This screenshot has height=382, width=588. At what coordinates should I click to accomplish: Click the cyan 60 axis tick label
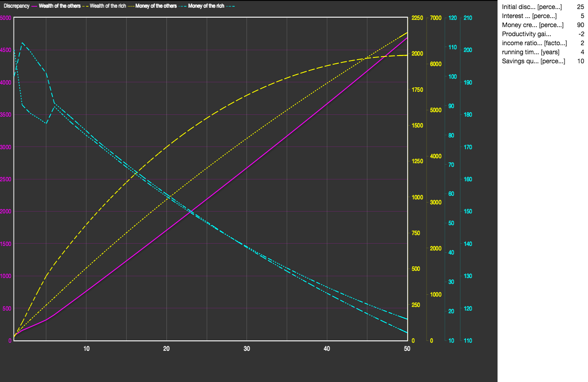point(451,194)
